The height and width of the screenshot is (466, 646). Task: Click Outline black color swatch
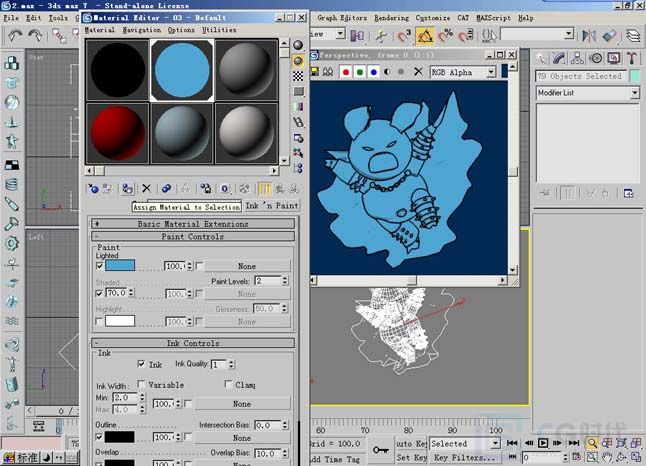coord(119,437)
